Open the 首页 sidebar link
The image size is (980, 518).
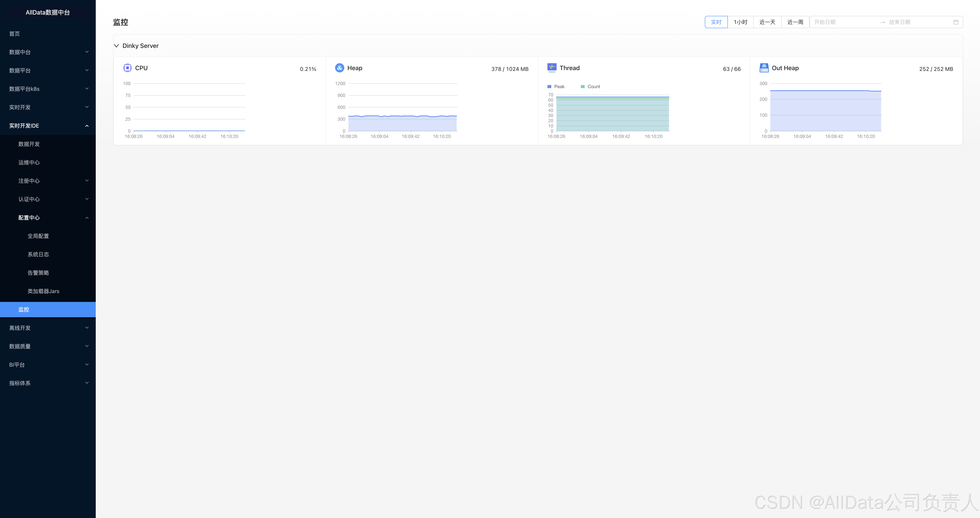tap(14, 34)
